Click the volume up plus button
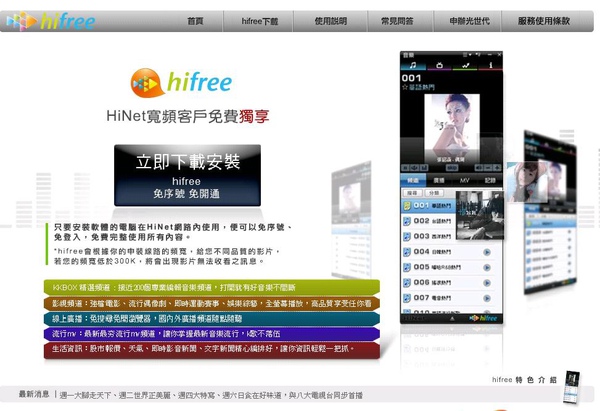The width and height of the screenshot is (600, 411). pyautogui.click(x=497, y=168)
